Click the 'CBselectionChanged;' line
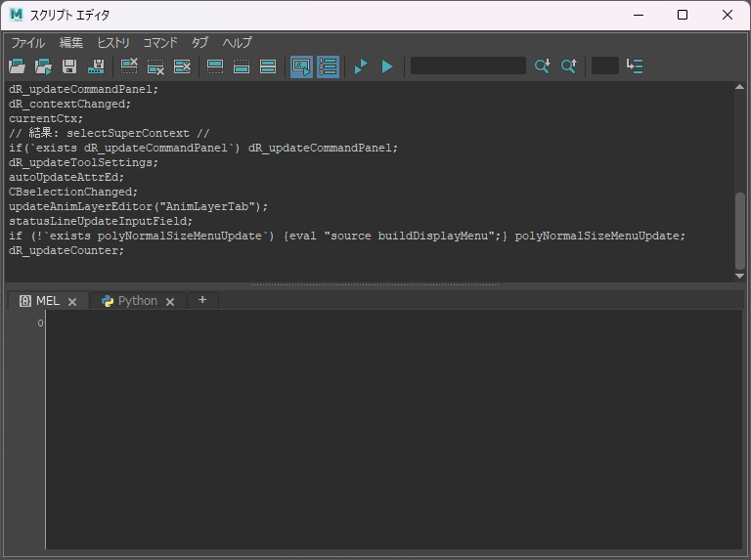Image resolution: width=751 pixels, height=560 pixels. click(73, 192)
